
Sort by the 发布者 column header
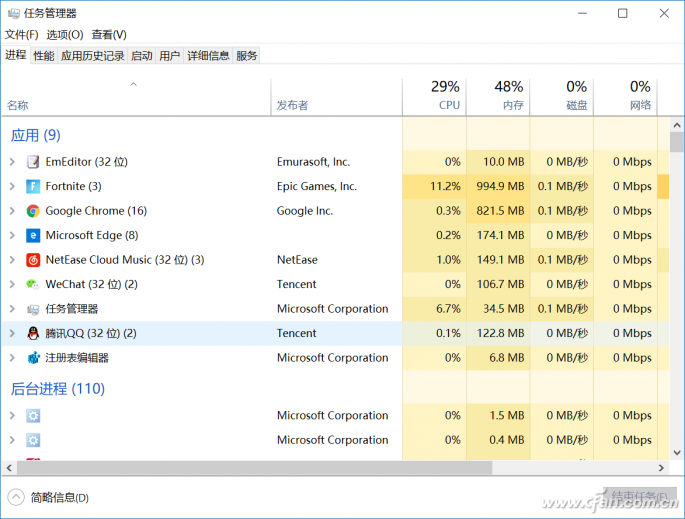pyautogui.click(x=336, y=97)
